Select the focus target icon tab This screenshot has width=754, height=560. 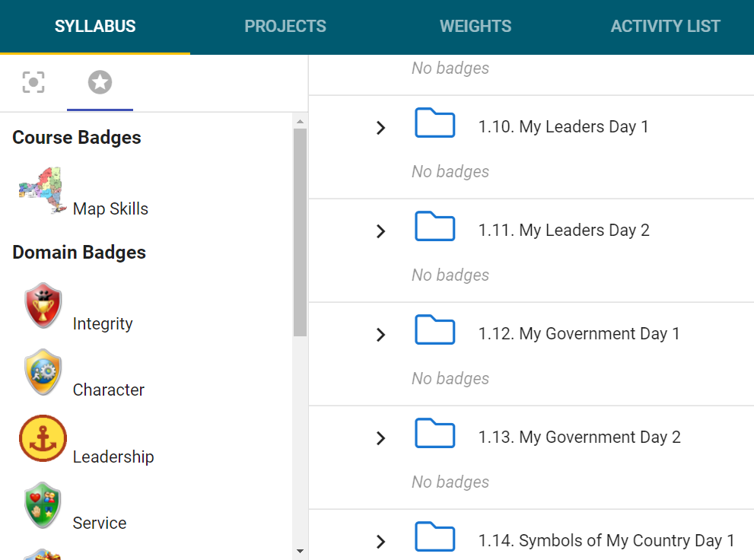[33, 82]
